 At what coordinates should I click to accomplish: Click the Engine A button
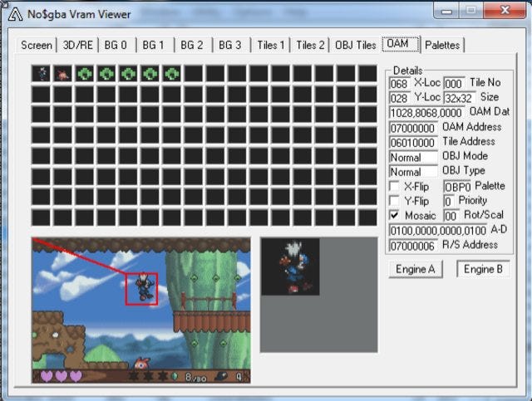click(416, 270)
